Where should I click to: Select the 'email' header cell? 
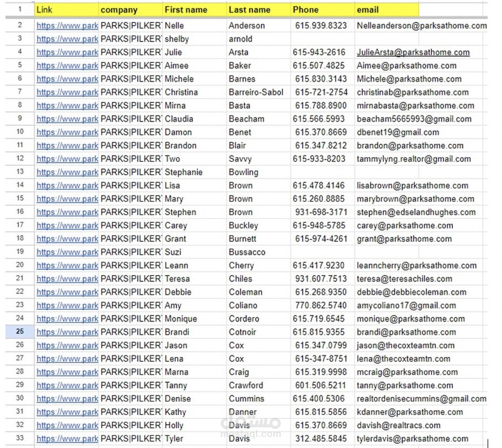point(387,10)
